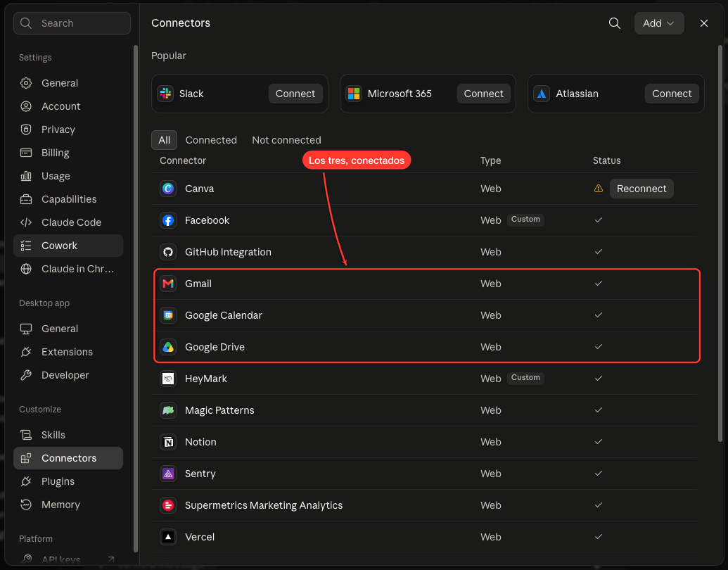Select the Supermetrics Marketing Analytics row name

coord(264,505)
